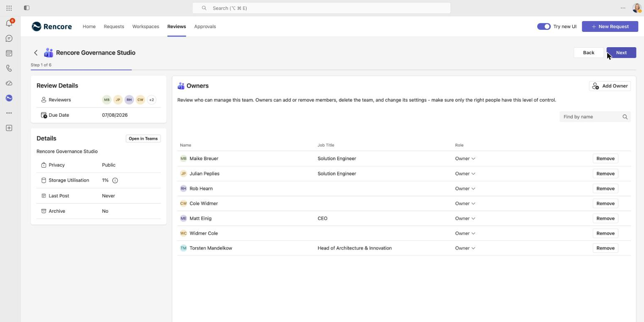Select the Reviews tab
Image resolution: width=644 pixels, height=322 pixels.
[x=177, y=26]
